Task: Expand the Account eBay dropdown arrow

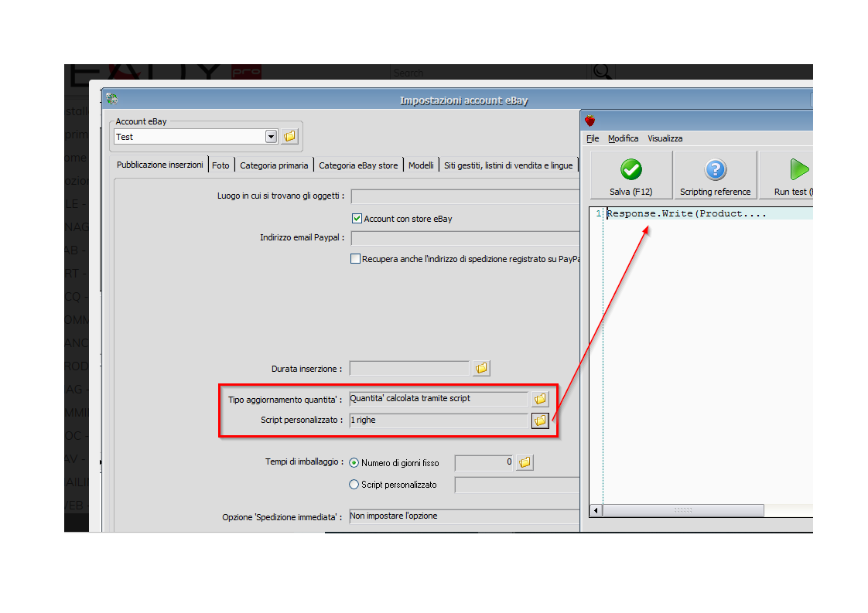Action: (271, 137)
